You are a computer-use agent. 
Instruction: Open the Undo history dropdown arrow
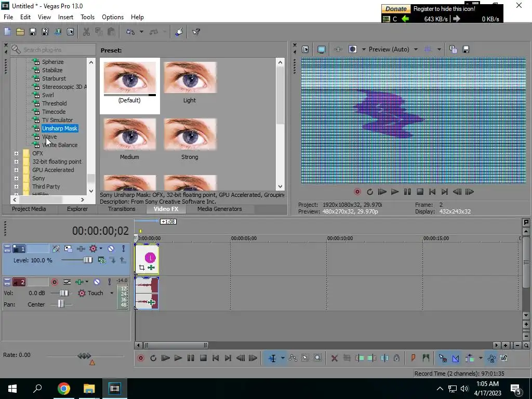pos(141,32)
